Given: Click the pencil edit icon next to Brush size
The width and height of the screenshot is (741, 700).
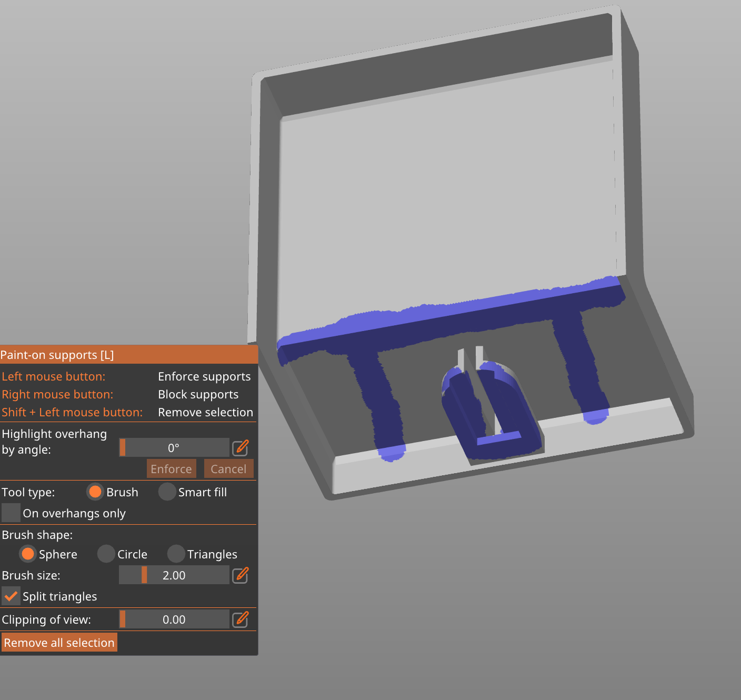Looking at the screenshot, I should (x=241, y=575).
